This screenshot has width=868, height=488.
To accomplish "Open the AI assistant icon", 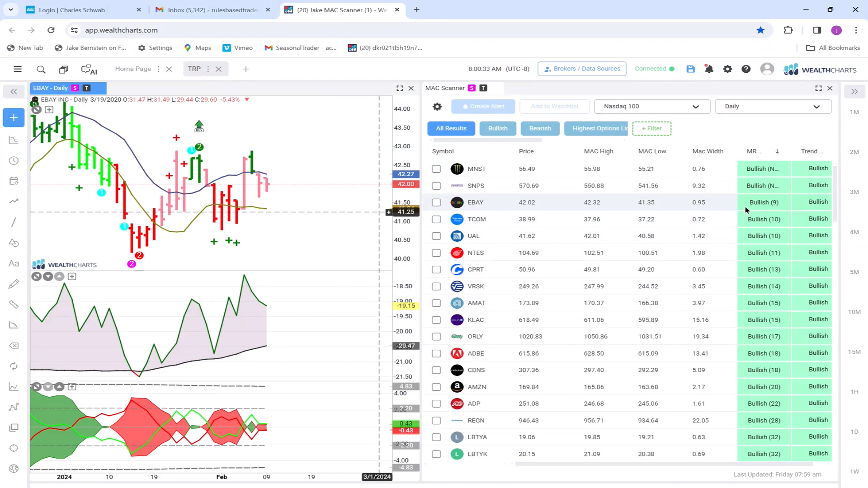I will 89,70.
